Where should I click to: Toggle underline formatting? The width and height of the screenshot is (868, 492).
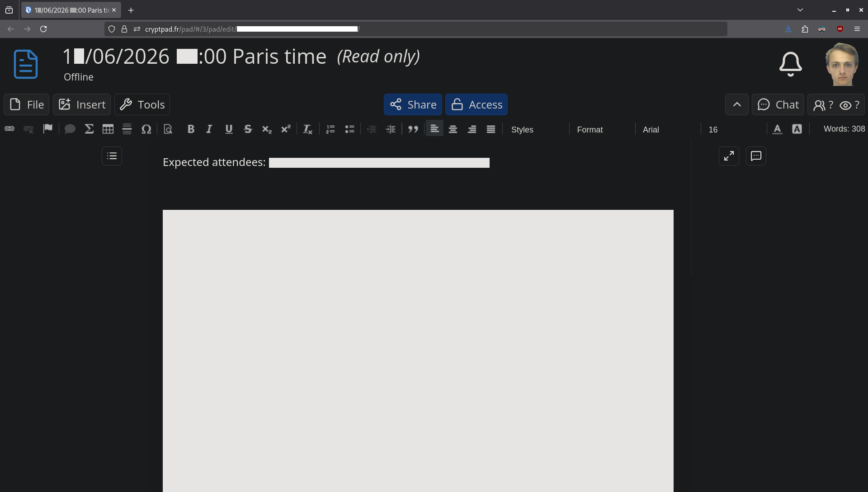229,129
